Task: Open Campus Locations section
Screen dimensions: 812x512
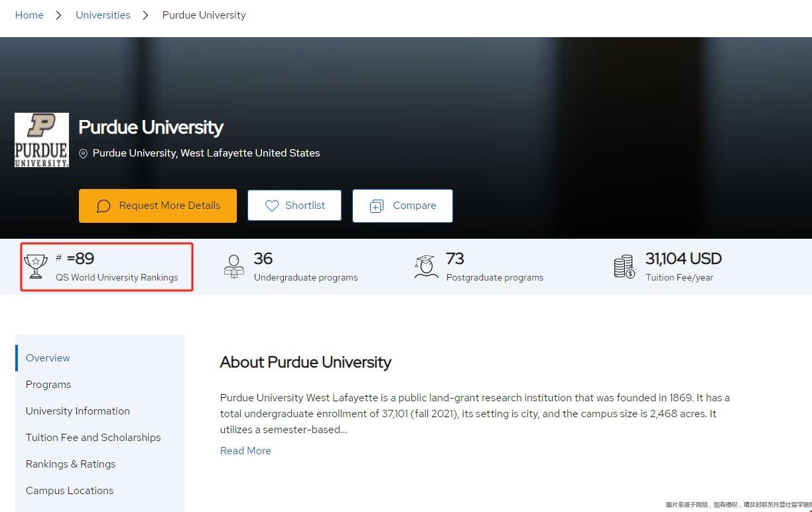Action: [x=70, y=491]
